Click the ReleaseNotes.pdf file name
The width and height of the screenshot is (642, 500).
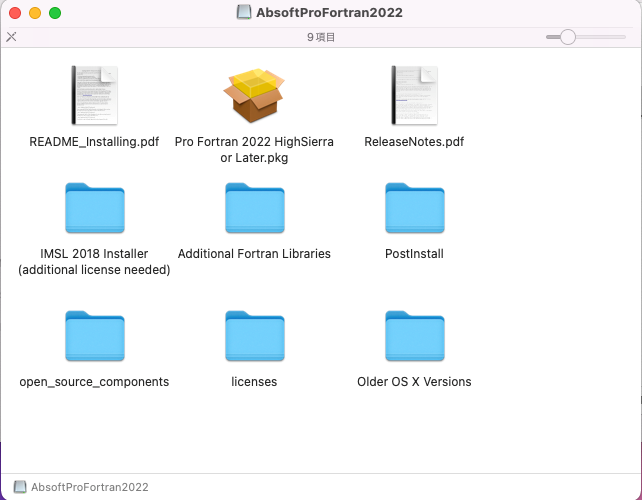[414, 142]
